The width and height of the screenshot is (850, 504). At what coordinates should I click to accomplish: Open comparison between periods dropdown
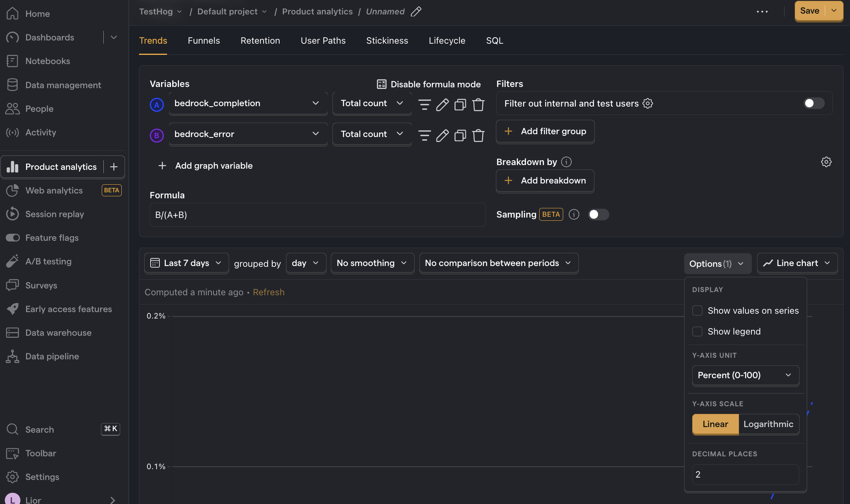499,263
